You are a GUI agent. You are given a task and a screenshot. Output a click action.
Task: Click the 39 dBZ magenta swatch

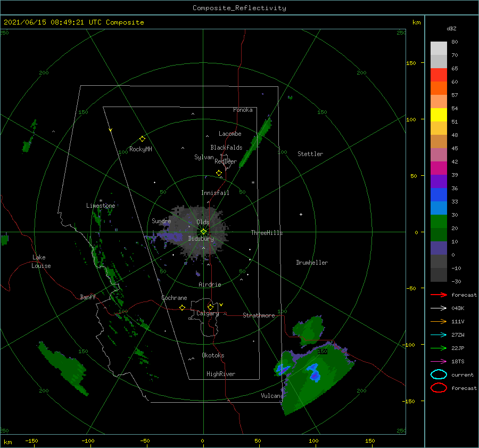tap(439, 168)
